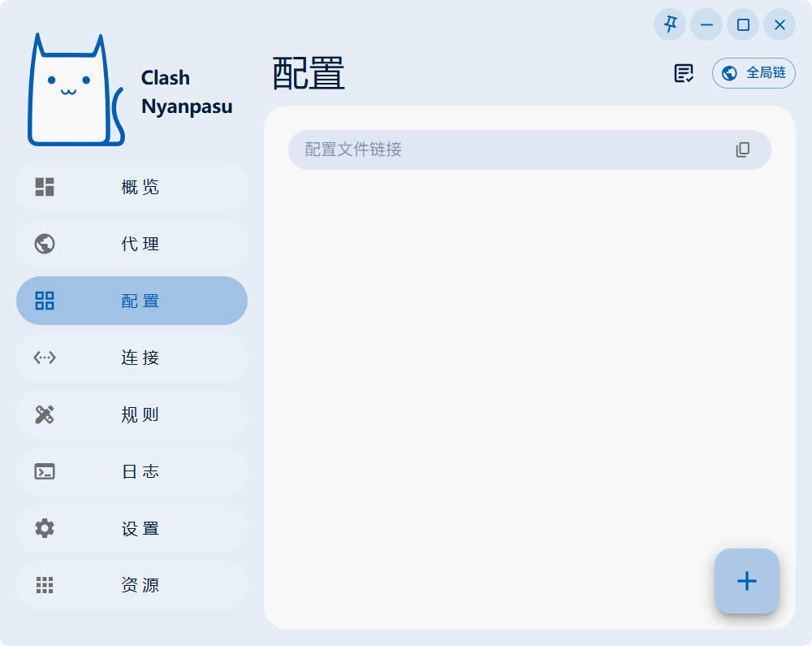The width and height of the screenshot is (812, 646).
Task: Click the 配置 page heading
Action: pyautogui.click(x=307, y=74)
